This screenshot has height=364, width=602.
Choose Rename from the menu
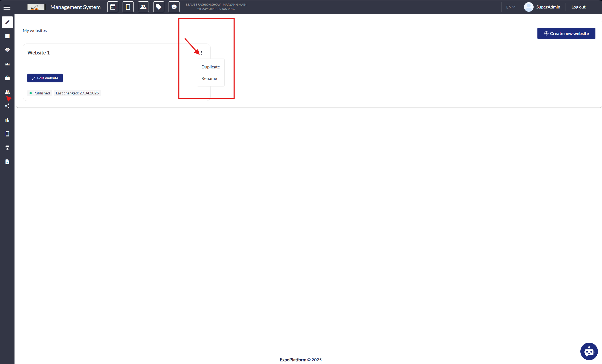[209, 79]
